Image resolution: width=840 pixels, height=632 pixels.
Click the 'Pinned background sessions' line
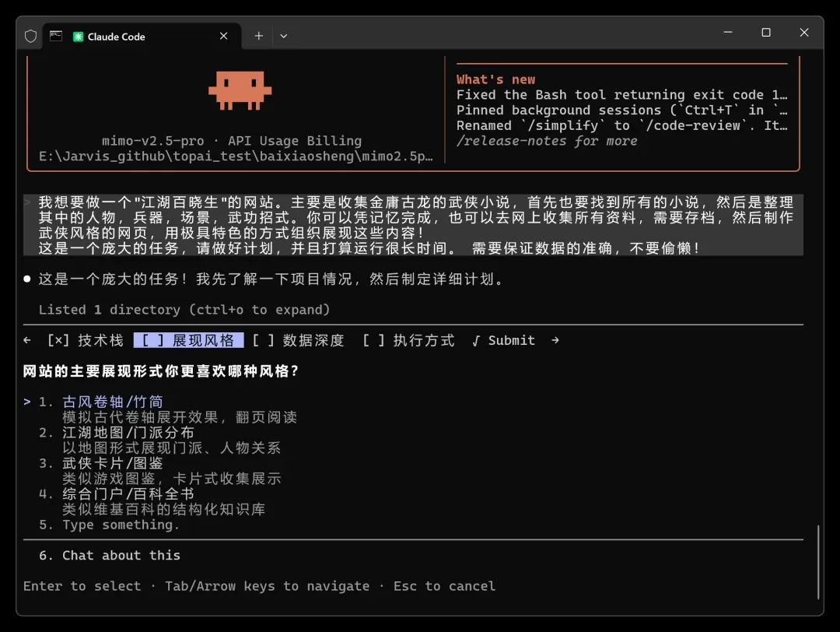click(622, 111)
